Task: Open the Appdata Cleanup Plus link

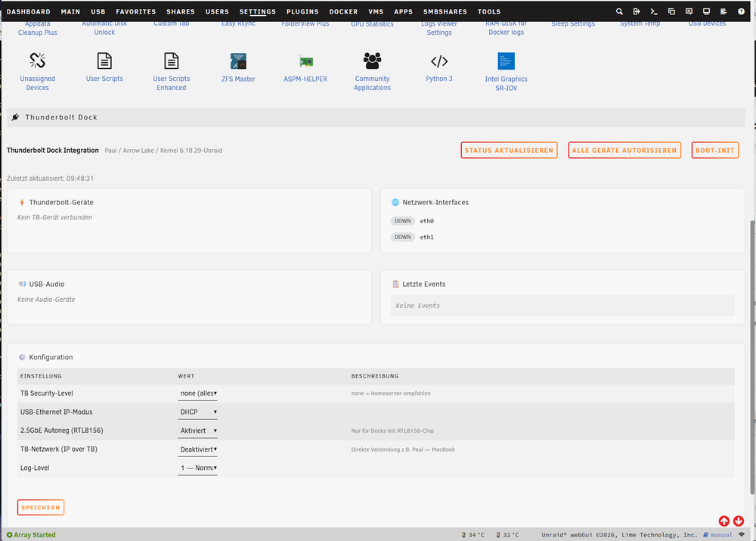Action: 37,28
